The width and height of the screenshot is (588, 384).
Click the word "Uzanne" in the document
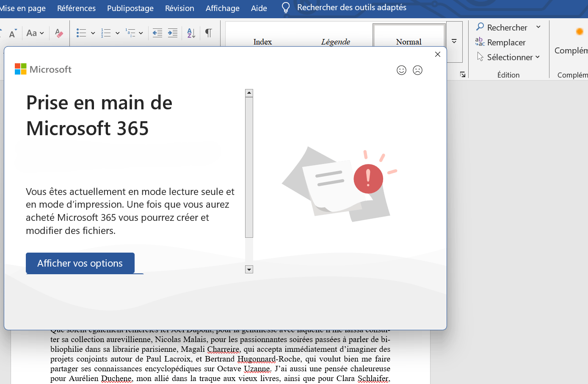pyautogui.click(x=257, y=369)
